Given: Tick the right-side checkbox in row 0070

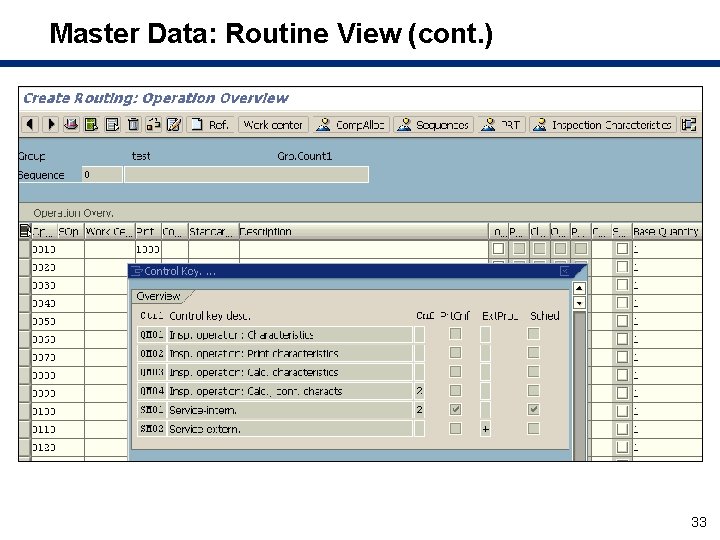Looking at the screenshot, I should [x=622, y=357].
